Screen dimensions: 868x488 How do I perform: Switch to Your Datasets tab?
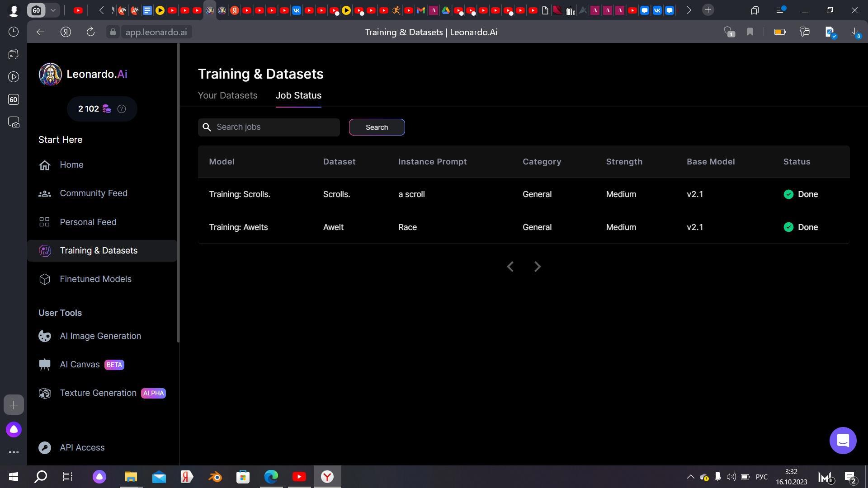click(227, 96)
